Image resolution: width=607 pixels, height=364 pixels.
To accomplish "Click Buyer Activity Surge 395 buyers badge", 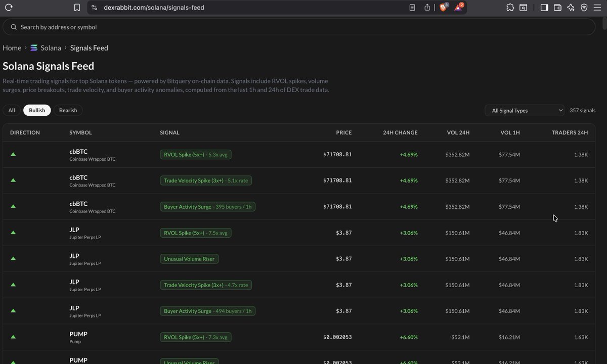I will pos(207,207).
